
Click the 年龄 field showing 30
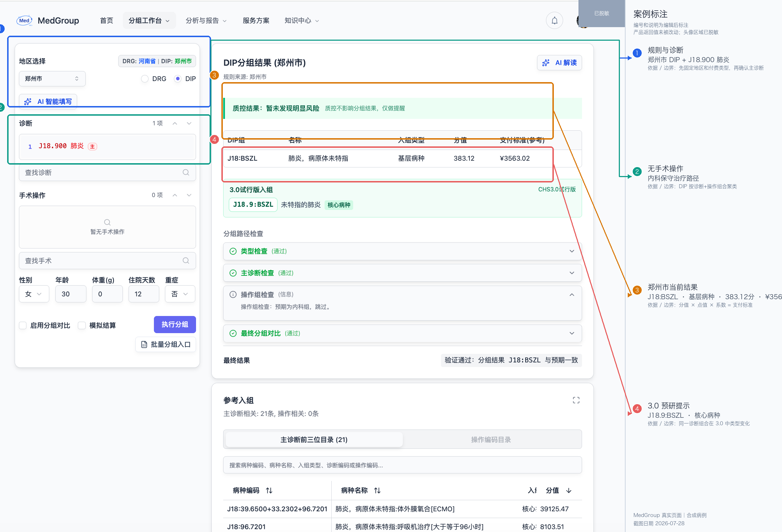pyautogui.click(x=71, y=294)
